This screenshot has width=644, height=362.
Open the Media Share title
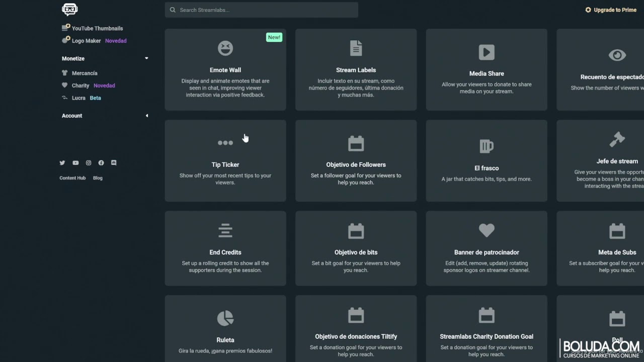487,73
